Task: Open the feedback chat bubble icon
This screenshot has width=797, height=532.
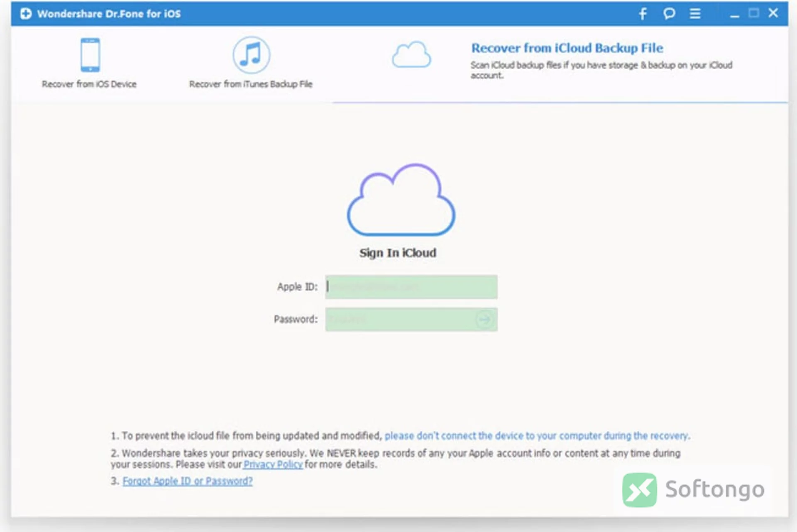Action: [669, 14]
